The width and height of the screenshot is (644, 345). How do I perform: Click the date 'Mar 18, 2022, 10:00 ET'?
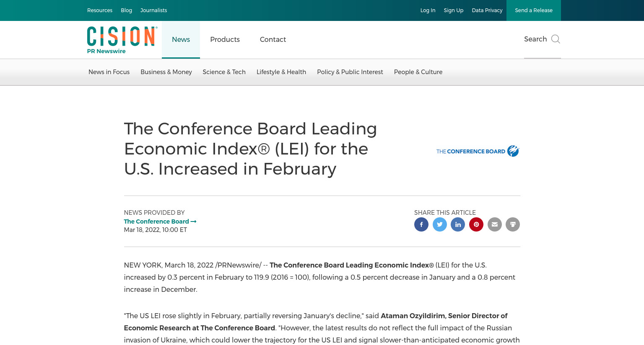point(156,230)
